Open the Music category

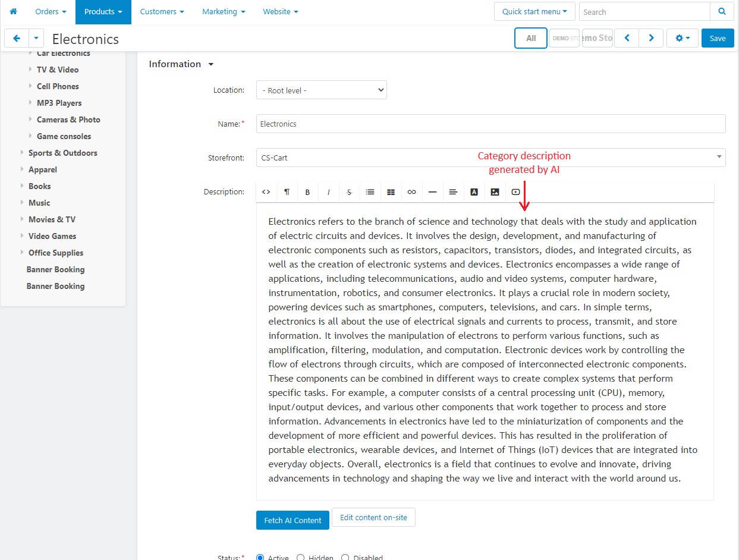click(39, 203)
